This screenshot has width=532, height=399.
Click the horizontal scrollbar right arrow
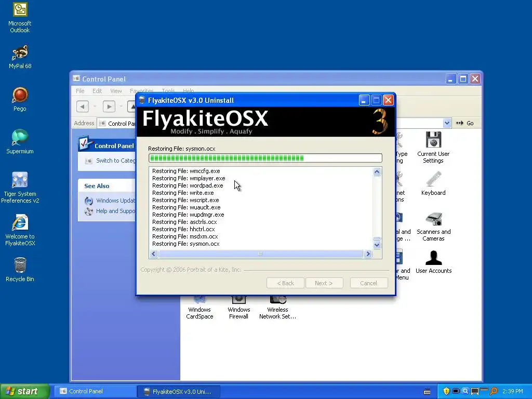368,254
